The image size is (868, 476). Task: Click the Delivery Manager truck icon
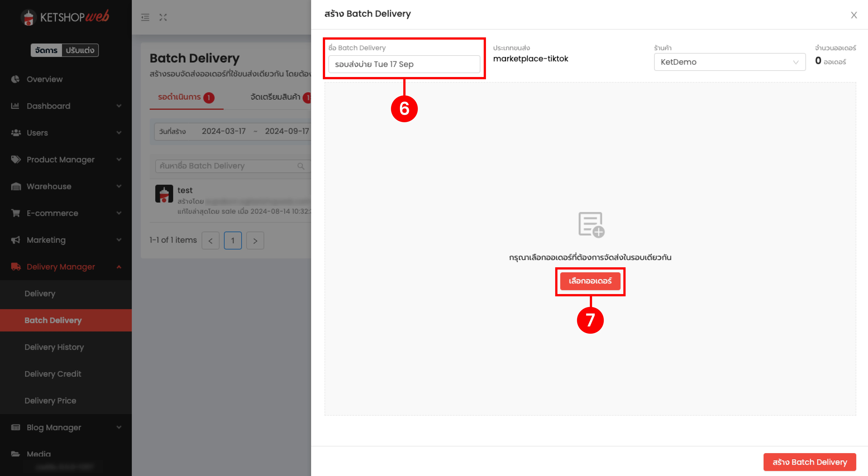(x=16, y=267)
